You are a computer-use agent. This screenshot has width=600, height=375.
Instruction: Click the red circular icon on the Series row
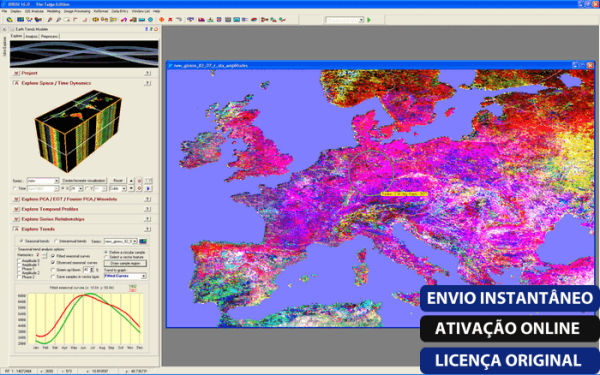point(139,181)
